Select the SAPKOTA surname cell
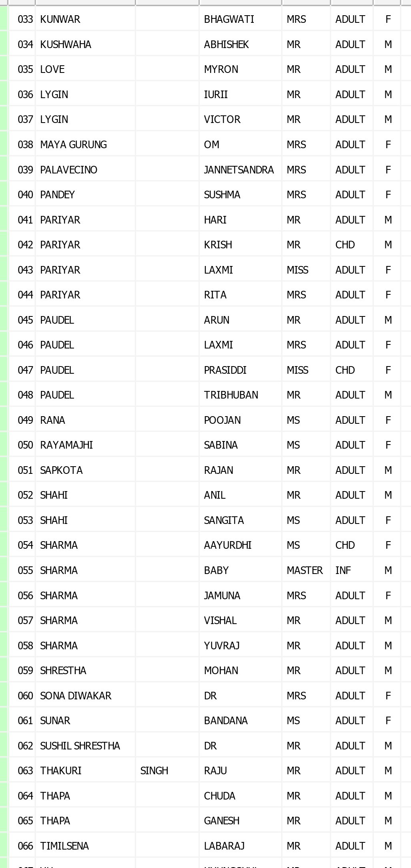411x868 pixels. click(x=61, y=470)
